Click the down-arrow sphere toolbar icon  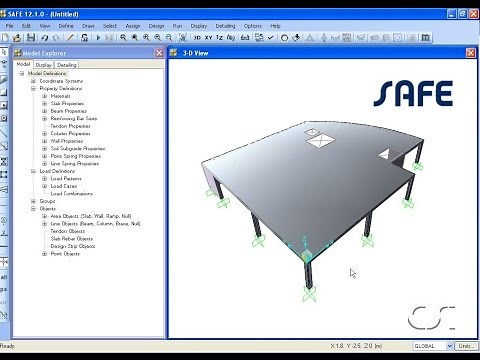pyautogui.click(x=296, y=38)
